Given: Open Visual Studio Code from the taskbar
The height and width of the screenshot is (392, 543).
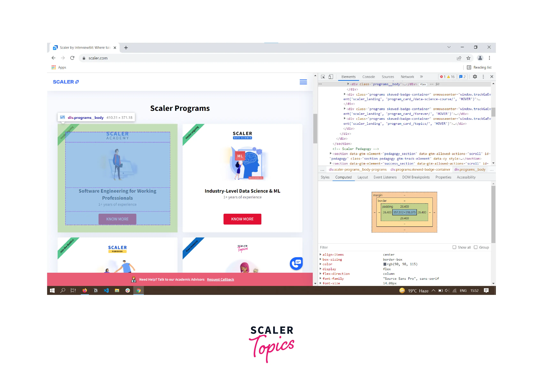Looking at the screenshot, I should (106, 291).
